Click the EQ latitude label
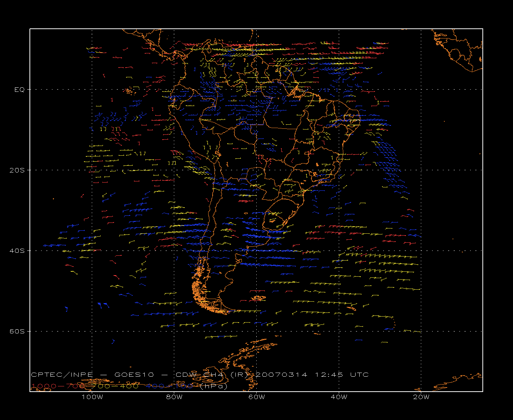 coord(19,90)
